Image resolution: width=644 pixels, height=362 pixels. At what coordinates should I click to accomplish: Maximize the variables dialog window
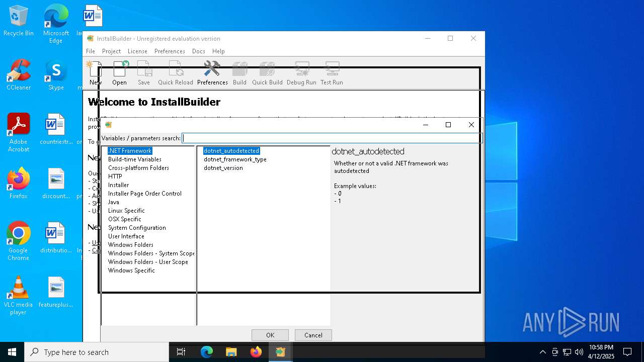click(x=448, y=125)
